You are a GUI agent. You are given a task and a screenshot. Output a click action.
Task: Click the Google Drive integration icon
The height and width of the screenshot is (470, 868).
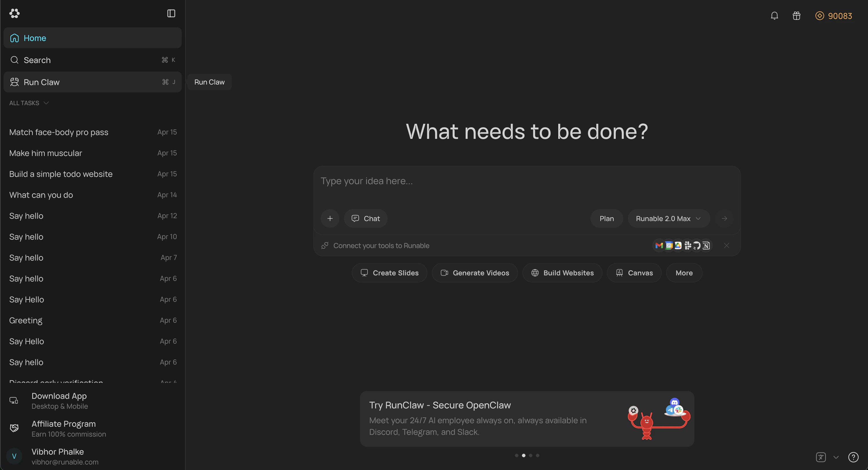(678, 246)
